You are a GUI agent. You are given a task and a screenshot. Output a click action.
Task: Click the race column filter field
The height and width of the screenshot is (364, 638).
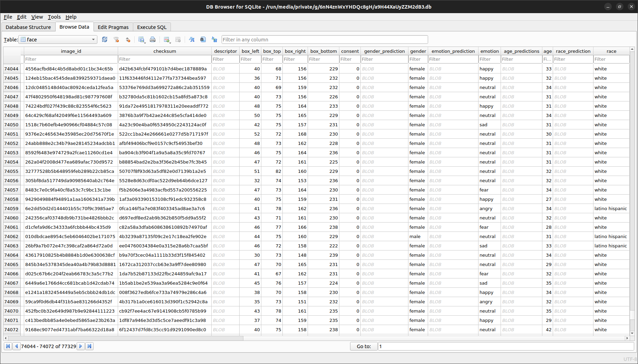tap(611, 59)
